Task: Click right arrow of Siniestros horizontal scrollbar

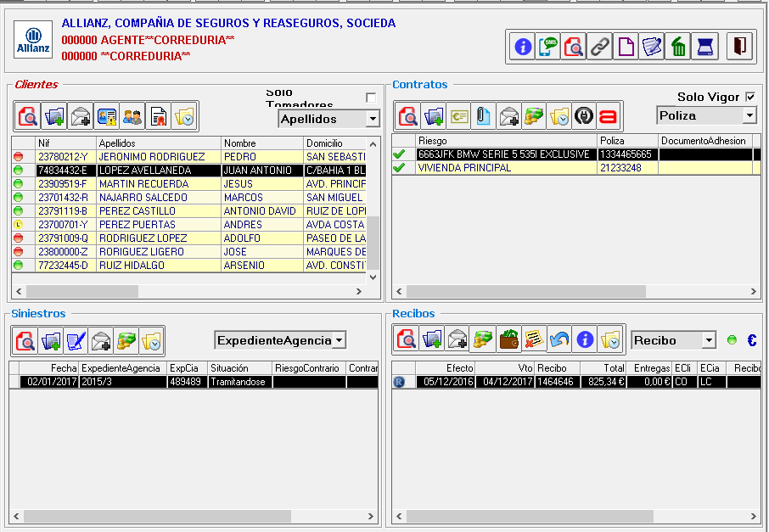Action: click(x=371, y=517)
